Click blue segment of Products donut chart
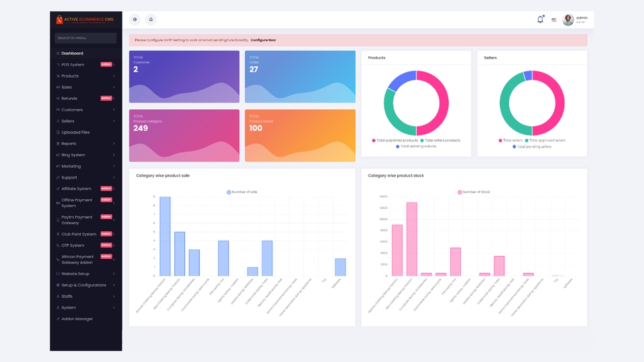 point(401,80)
